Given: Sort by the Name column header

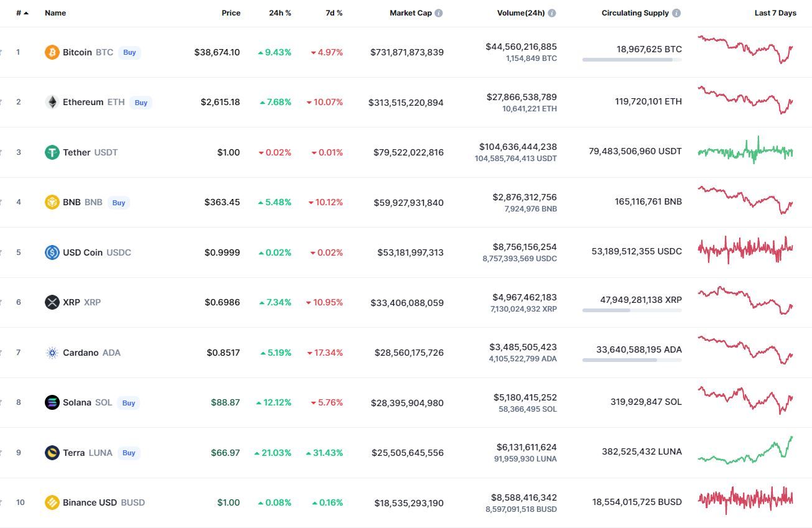Looking at the screenshot, I should click(x=55, y=13).
